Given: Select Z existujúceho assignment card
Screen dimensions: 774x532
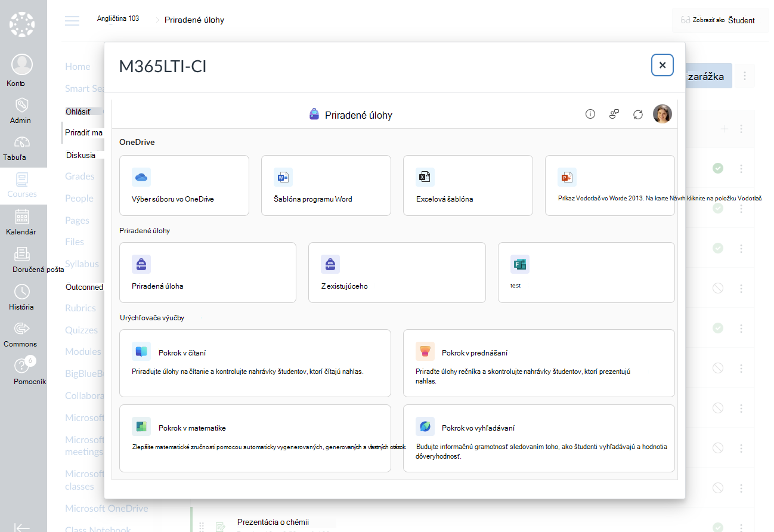Looking at the screenshot, I should (397, 273).
